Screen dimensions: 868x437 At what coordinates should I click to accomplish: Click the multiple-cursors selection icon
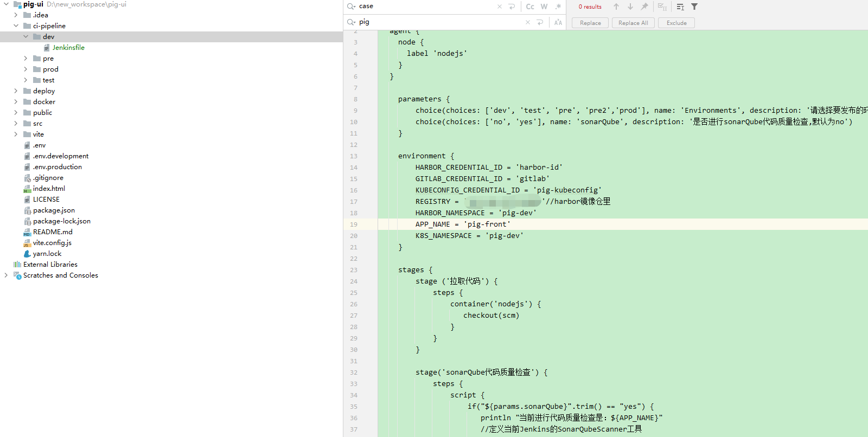(x=680, y=7)
